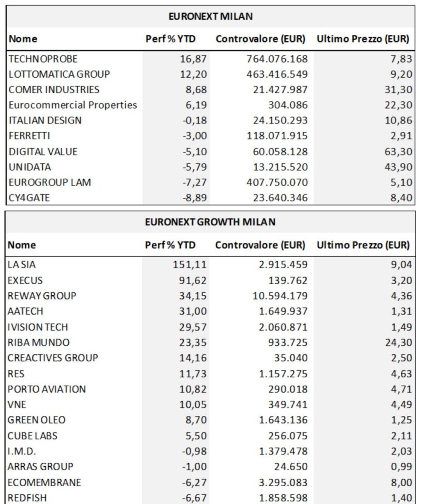Select the DIGITAL VALUE name cell
425x504 pixels.
pos(43,152)
